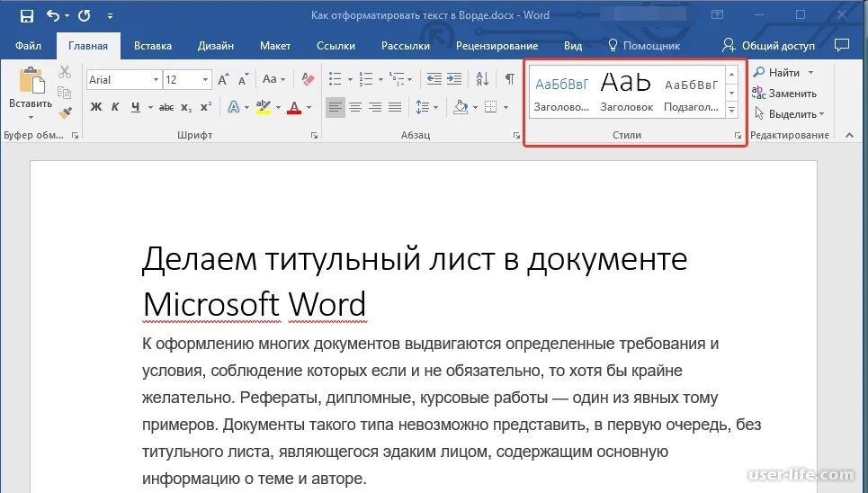Apply numbered list

click(x=366, y=79)
